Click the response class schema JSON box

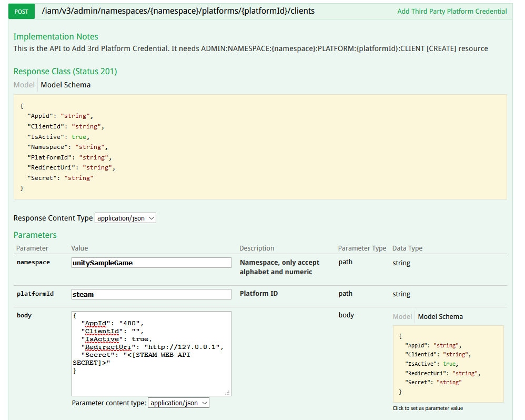(260, 147)
